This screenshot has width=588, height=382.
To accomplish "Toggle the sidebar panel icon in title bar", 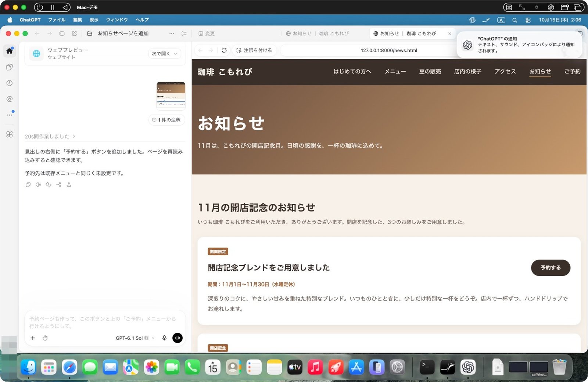I will [62, 33].
